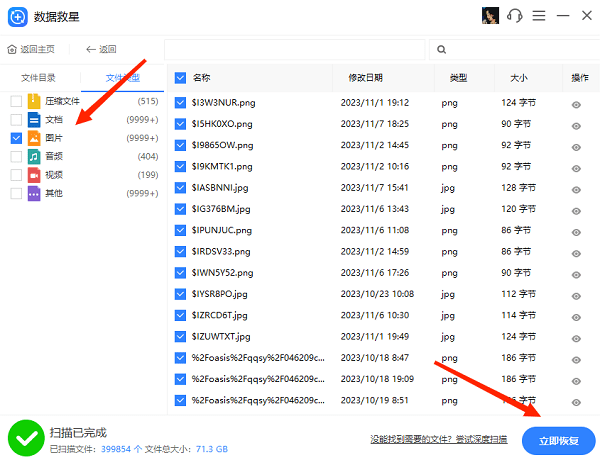Click the path address bar field
The width and height of the screenshot is (600, 460).
tap(295, 49)
